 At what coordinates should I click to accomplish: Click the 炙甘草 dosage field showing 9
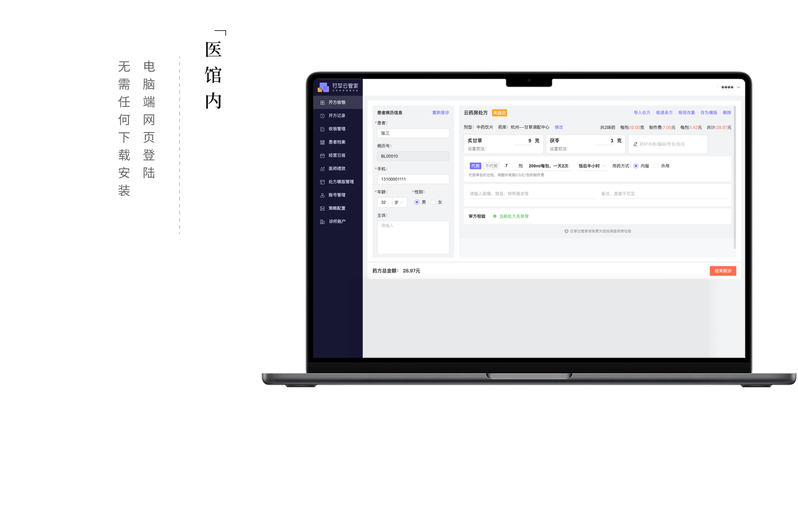522,141
